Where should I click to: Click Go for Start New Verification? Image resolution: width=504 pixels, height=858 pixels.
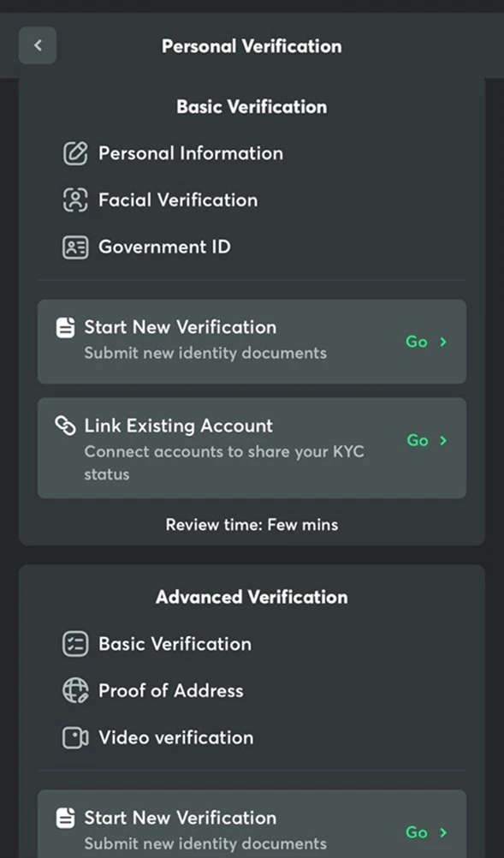pyautogui.click(x=416, y=342)
